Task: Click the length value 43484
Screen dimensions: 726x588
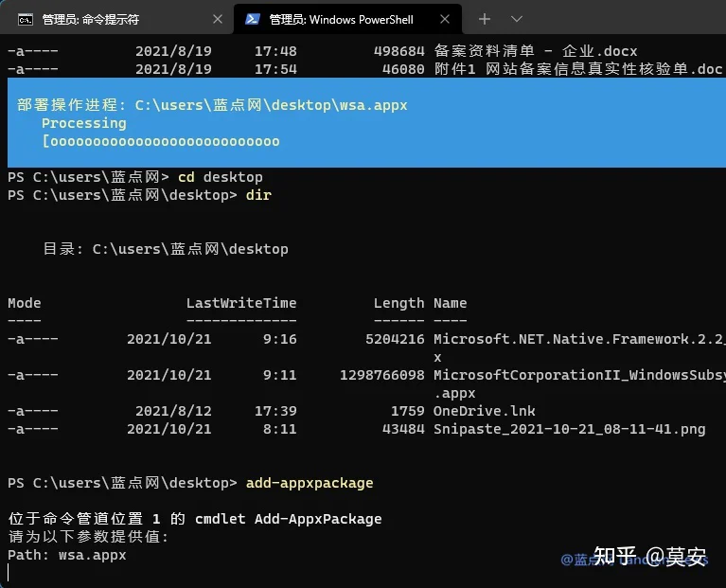Action: click(x=403, y=429)
